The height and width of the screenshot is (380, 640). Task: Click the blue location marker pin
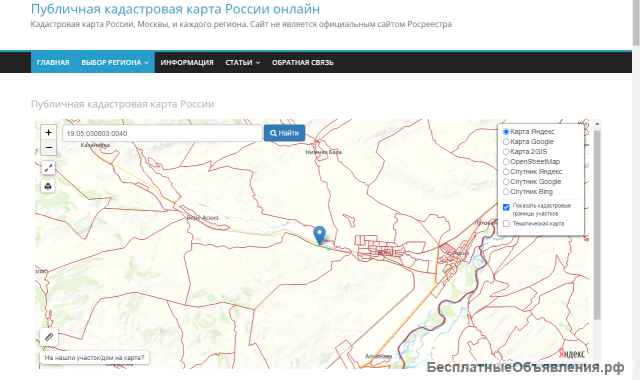[x=319, y=235]
